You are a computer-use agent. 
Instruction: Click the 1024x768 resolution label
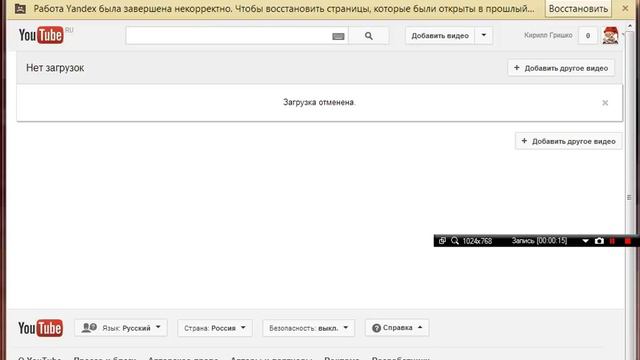477,241
